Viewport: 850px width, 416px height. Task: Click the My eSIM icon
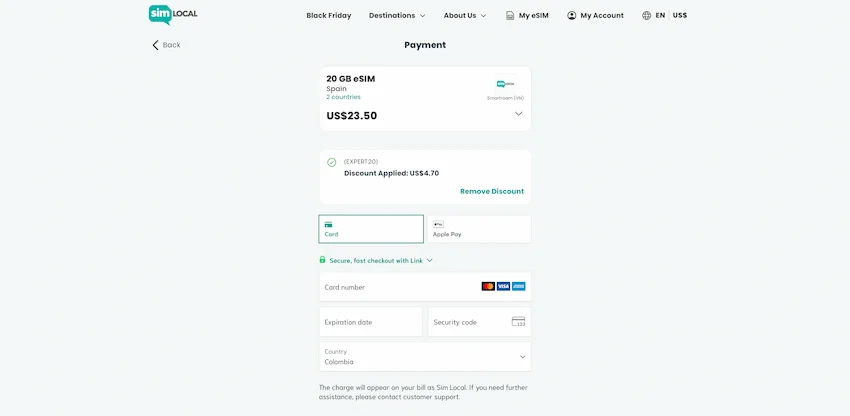[510, 16]
